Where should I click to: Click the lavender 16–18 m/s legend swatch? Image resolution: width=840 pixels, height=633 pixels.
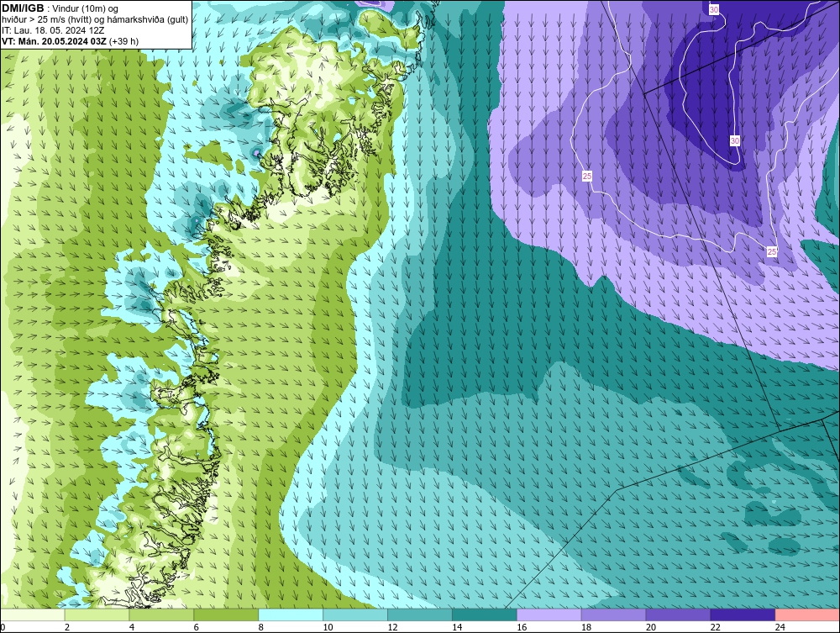549,615
